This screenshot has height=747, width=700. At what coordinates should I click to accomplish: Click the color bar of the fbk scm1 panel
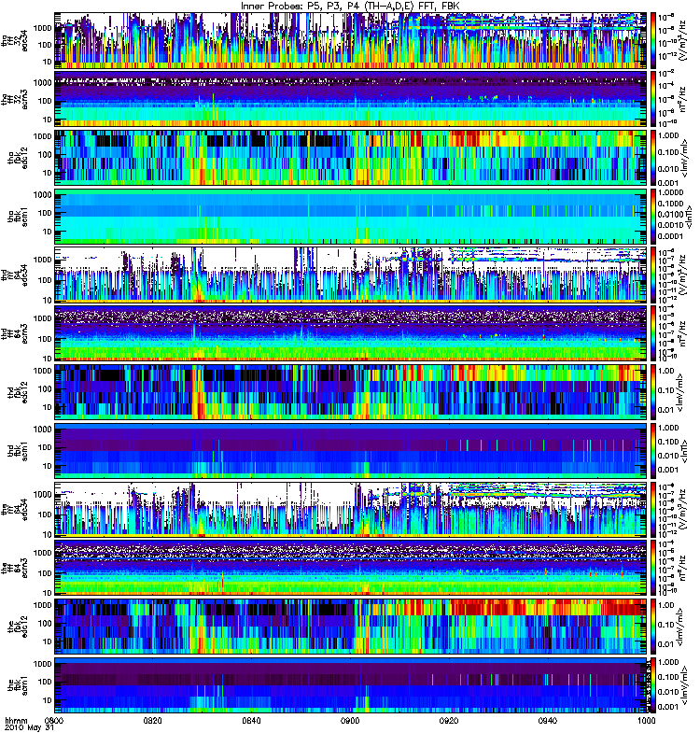pos(653,685)
